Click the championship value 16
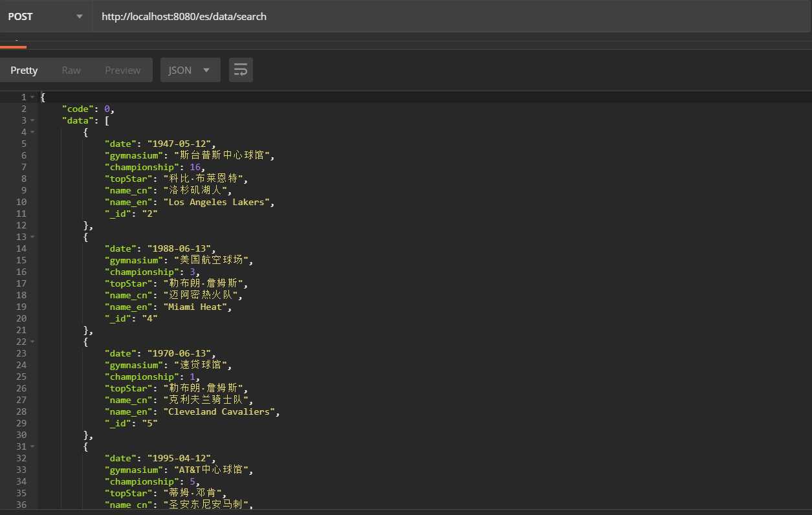 (x=195, y=167)
